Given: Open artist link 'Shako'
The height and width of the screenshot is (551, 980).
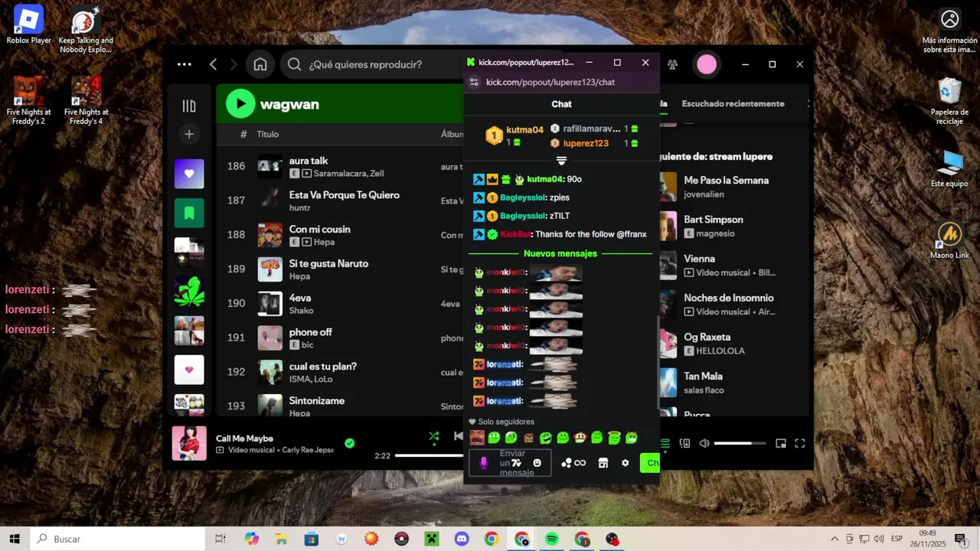Looking at the screenshot, I should point(302,311).
